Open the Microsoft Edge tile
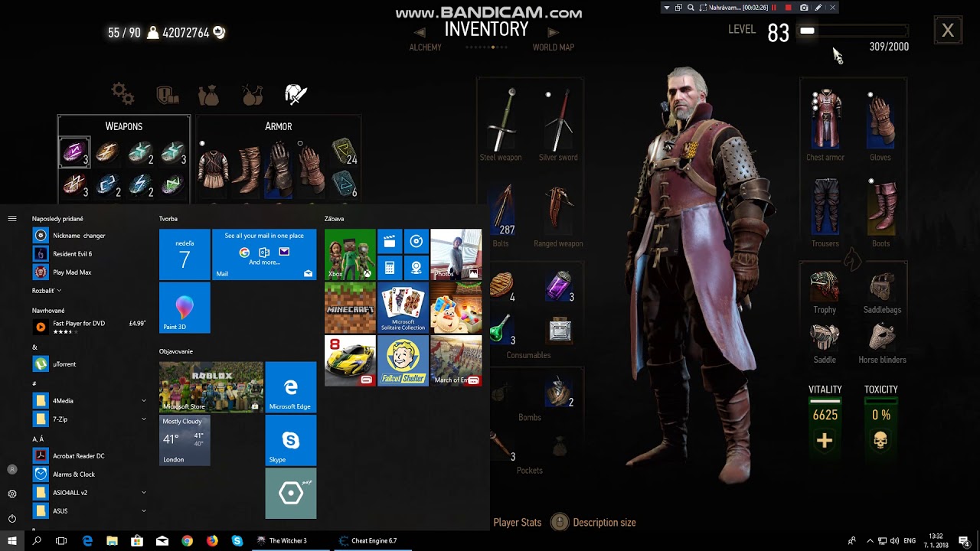 tap(291, 387)
